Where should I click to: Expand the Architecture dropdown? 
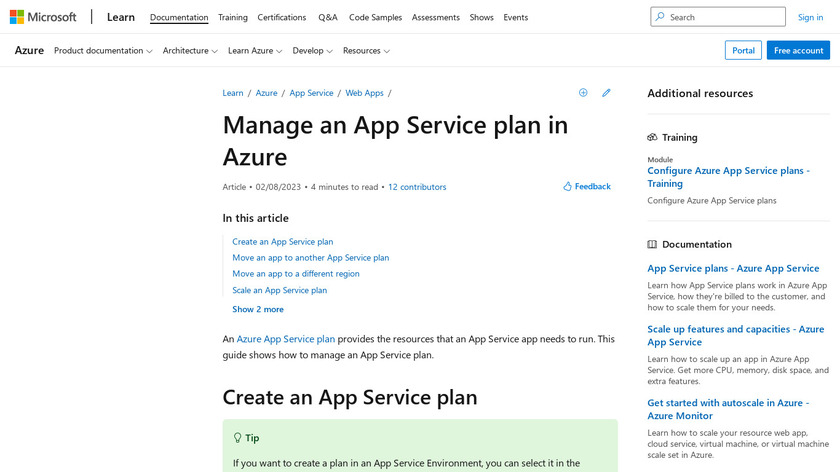pyautogui.click(x=190, y=50)
